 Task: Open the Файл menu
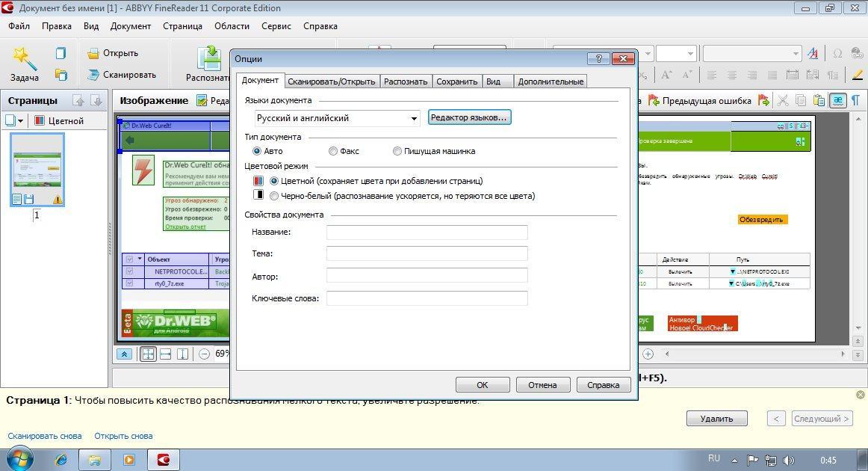(19, 26)
